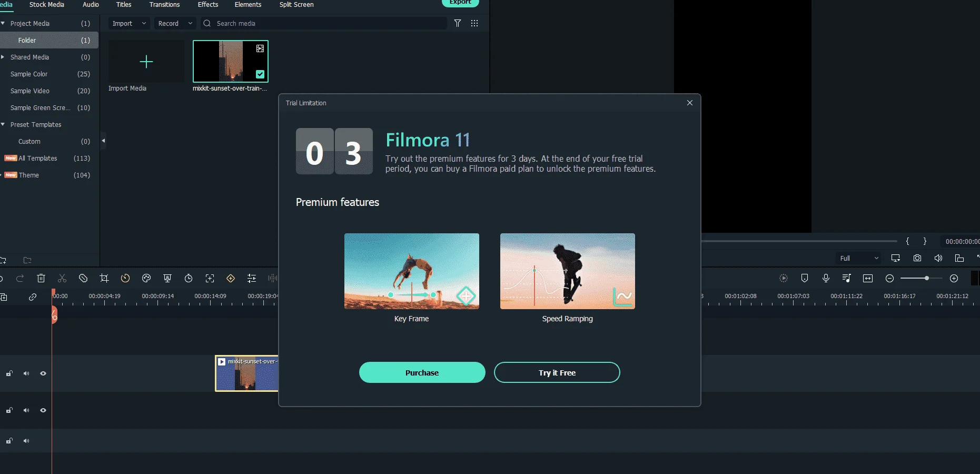Click the Purchase button in the trial dialog
Screen dimensions: 980x474
[422, 372]
